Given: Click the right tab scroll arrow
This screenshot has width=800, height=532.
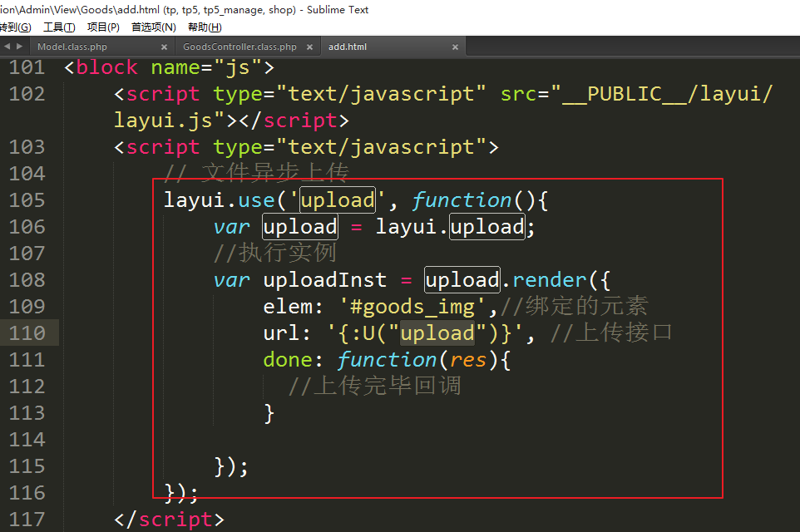Looking at the screenshot, I should tap(18, 47).
